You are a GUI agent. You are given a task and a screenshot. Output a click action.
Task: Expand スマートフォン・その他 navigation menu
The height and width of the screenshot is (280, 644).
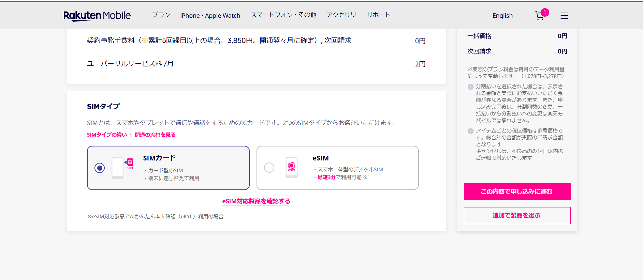click(283, 15)
